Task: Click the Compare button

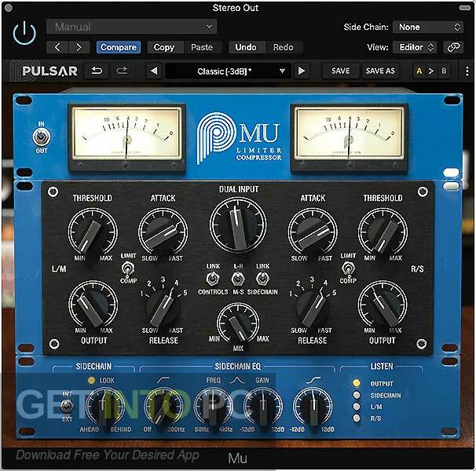Action: (119, 47)
